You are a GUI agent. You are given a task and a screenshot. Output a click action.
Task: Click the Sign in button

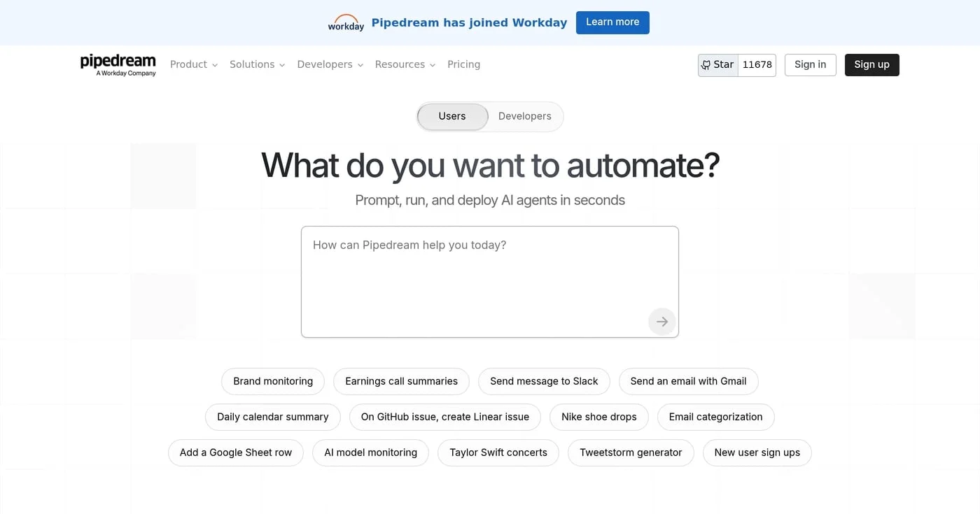coord(810,65)
